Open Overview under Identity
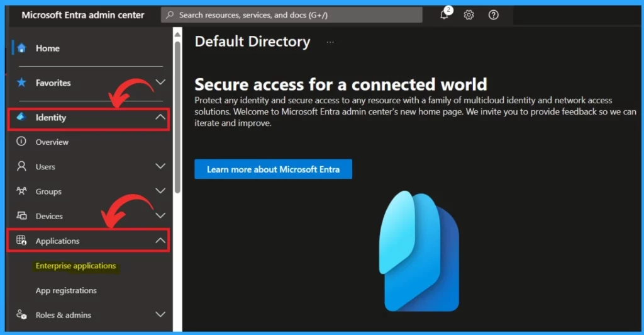This screenshot has width=644, height=335. point(52,142)
